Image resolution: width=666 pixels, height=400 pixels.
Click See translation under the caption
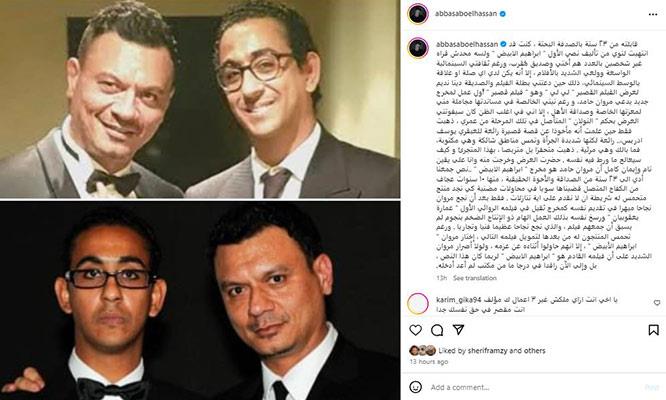pyautogui.click(x=474, y=278)
